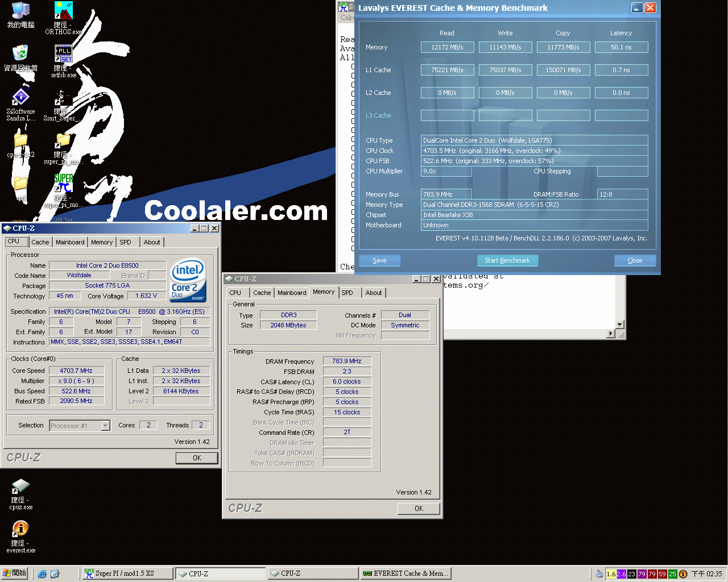728x582 pixels.
Task: Open the Windows Start button
Action: 14,573
